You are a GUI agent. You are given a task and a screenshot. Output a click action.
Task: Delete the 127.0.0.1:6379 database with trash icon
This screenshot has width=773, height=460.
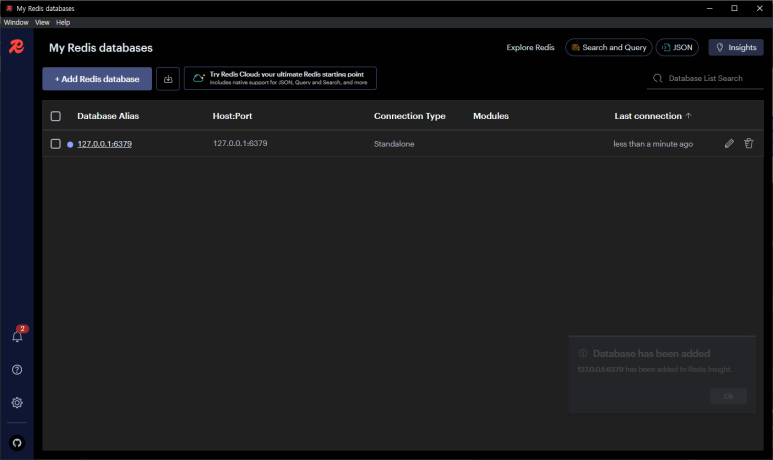748,143
